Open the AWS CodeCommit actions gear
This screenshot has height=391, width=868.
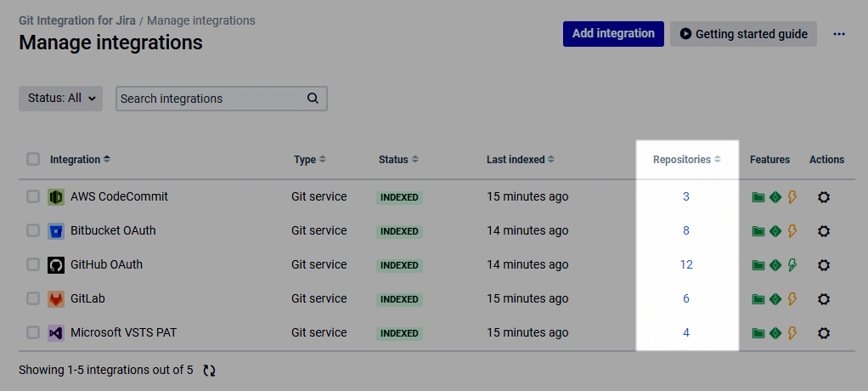(824, 197)
